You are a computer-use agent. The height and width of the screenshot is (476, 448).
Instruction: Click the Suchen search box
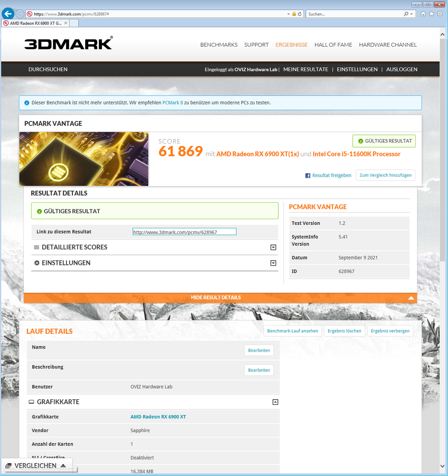click(x=354, y=14)
